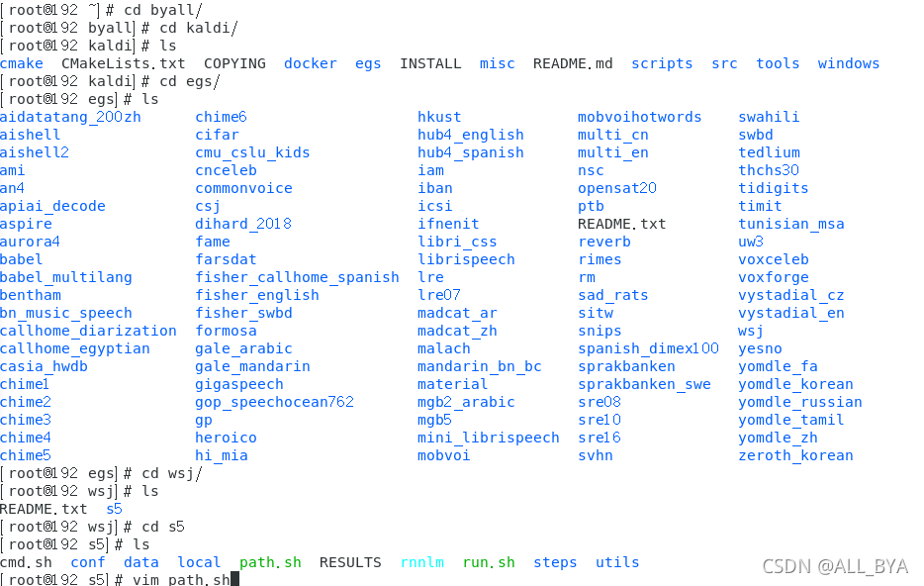Click the run.sh script name

point(489,562)
